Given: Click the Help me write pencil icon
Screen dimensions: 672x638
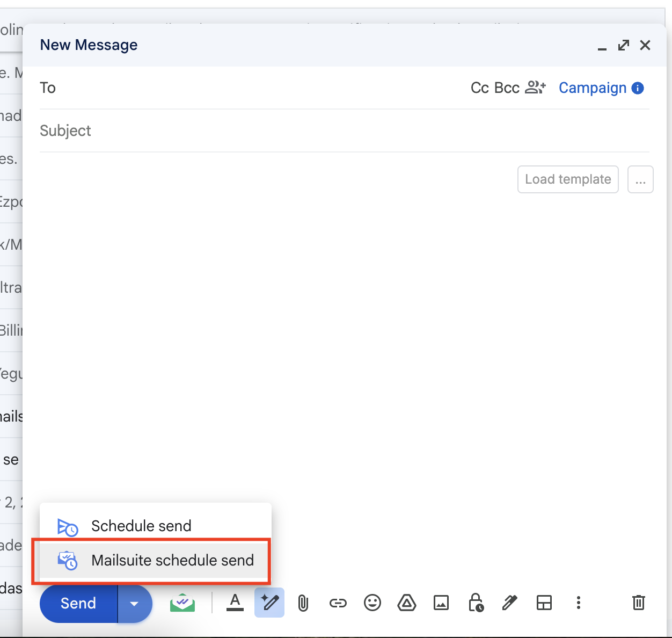Looking at the screenshot, I should (x=269, y=603).
